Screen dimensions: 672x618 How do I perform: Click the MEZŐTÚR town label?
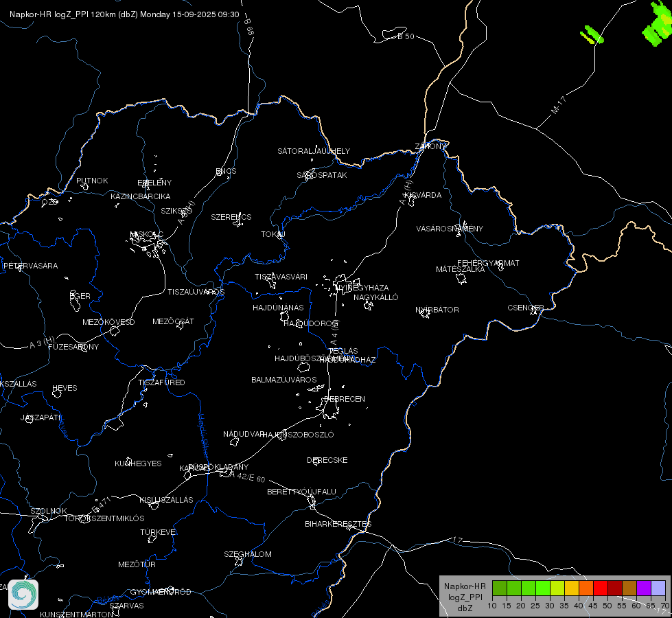tap(137, 564)
